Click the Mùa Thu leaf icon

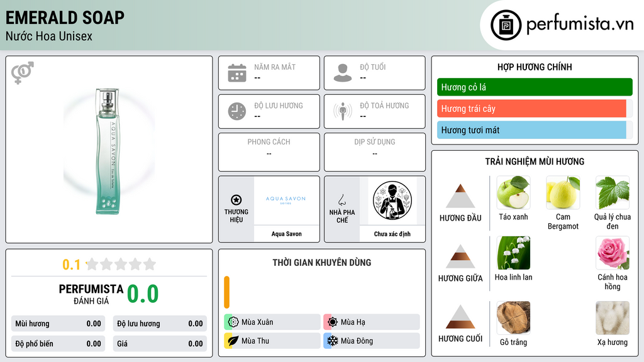[233, 341]
